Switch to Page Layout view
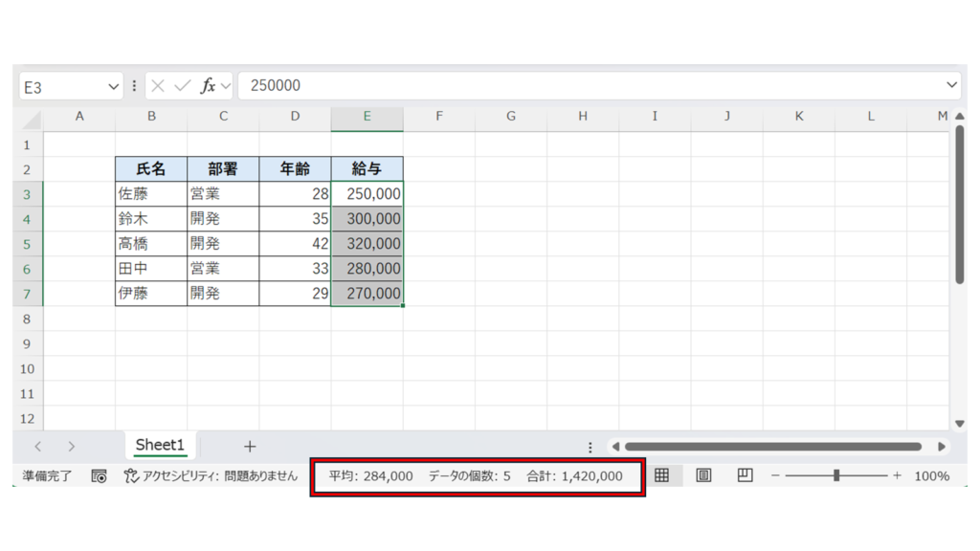Viewport: 980px width, 551px height. click(x=703, y=475)
